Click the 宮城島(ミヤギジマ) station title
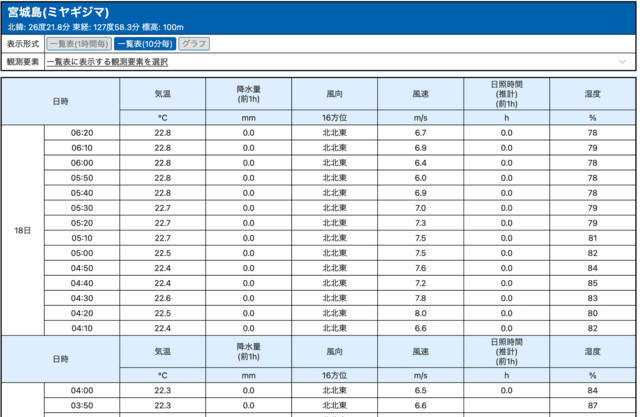This screenshot has height=417, width=640. (58, 13)
